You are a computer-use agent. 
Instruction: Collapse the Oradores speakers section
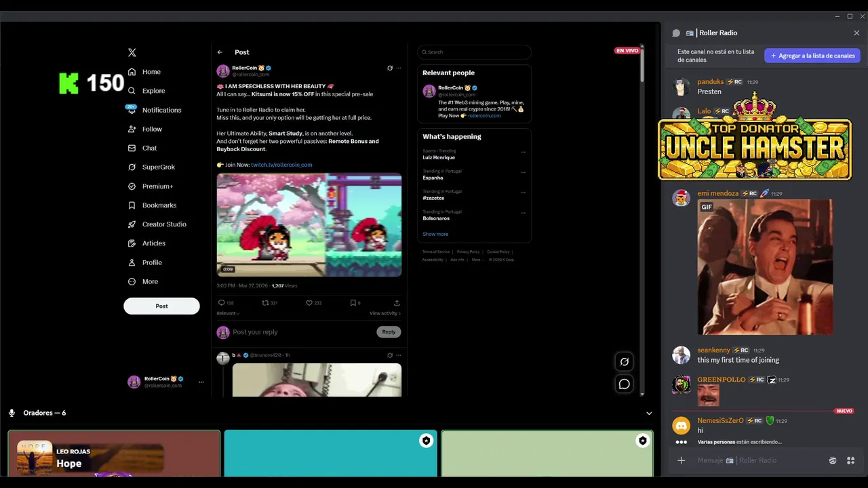649,413
